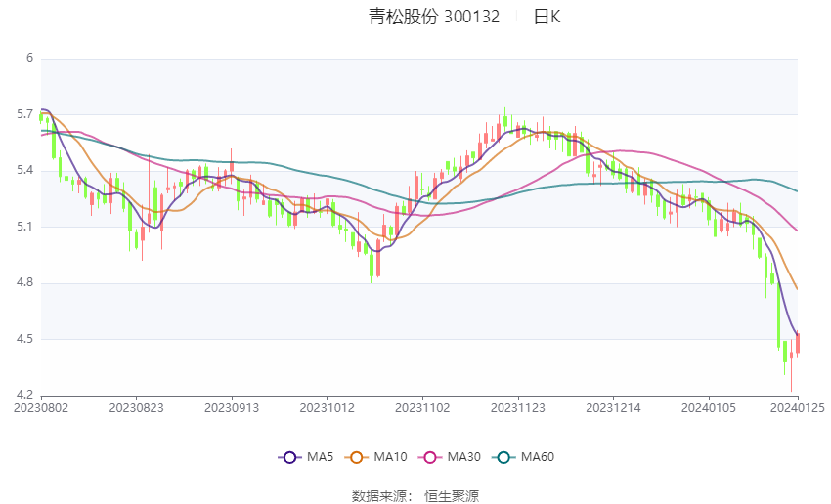The image size is (831, 504).
Task: Click the 20240125 x-axis date label
Action: tap(798, 408)
